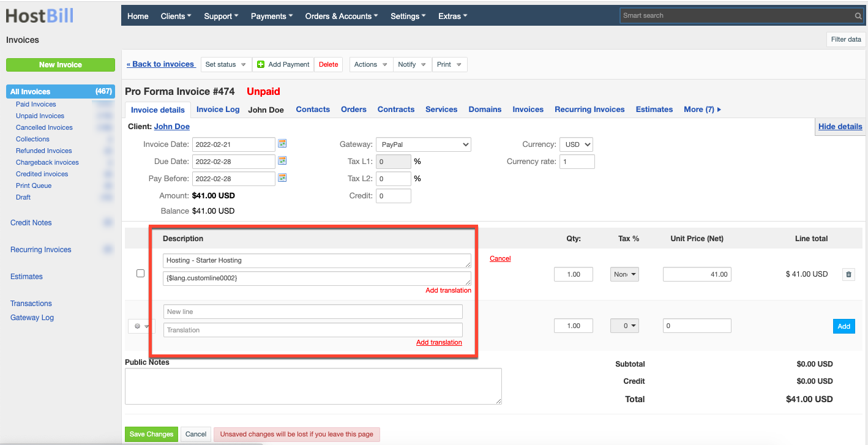Viewport: 868px width, 445px height.
Task: Open the Due Date calendar picker
Action: coord(282,161)
